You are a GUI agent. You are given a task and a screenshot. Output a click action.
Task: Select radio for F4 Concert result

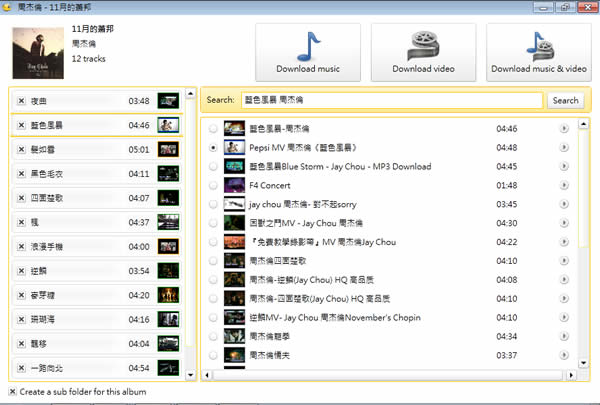pos(213,185)
